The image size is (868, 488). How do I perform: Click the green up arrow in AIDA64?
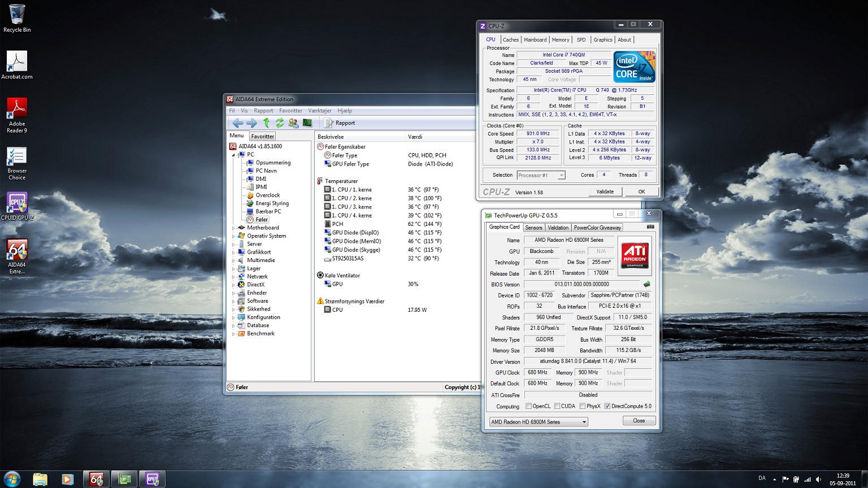(x=266, y=123)
